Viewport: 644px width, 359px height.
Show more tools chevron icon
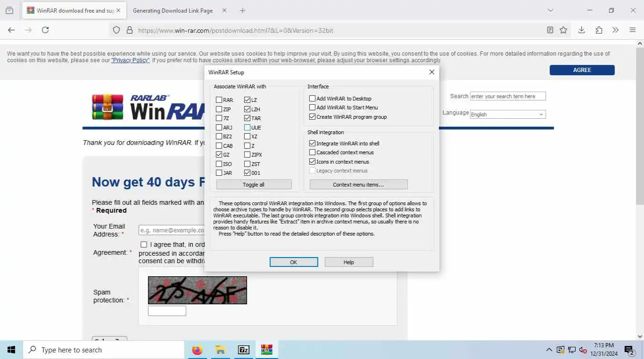(x=615, y=30)
